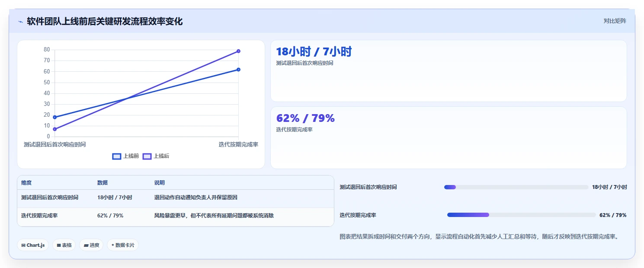Click the 上线前 data point at 62
644x268 pixels.
[x=238, y=70]
